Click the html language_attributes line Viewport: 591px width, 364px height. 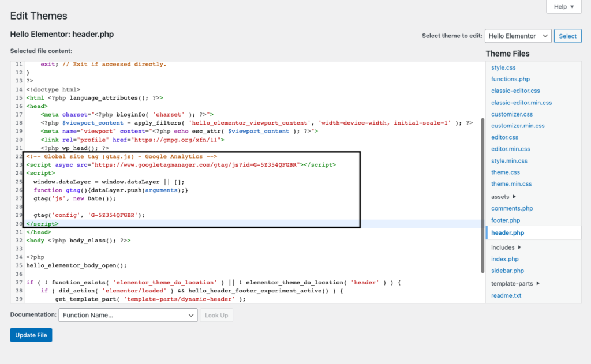tap(95, 98)
